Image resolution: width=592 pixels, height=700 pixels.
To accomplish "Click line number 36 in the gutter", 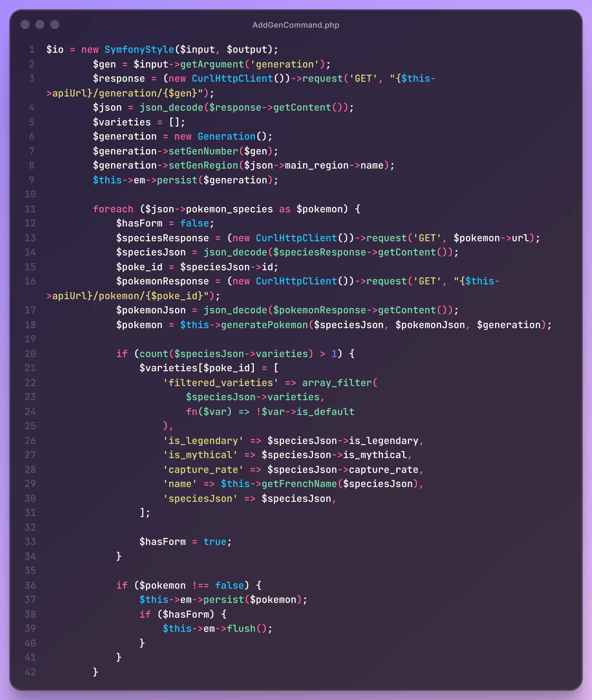I will (30, 586).
